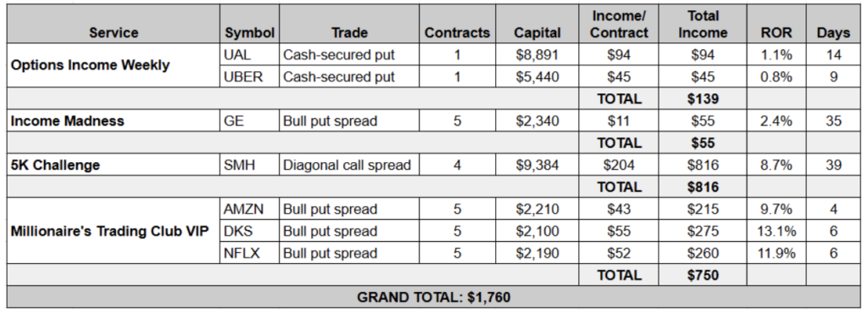Screen dimensions: 868x314
Task: Click the 5K Challenge service cell
Action: tap(114, 165)
